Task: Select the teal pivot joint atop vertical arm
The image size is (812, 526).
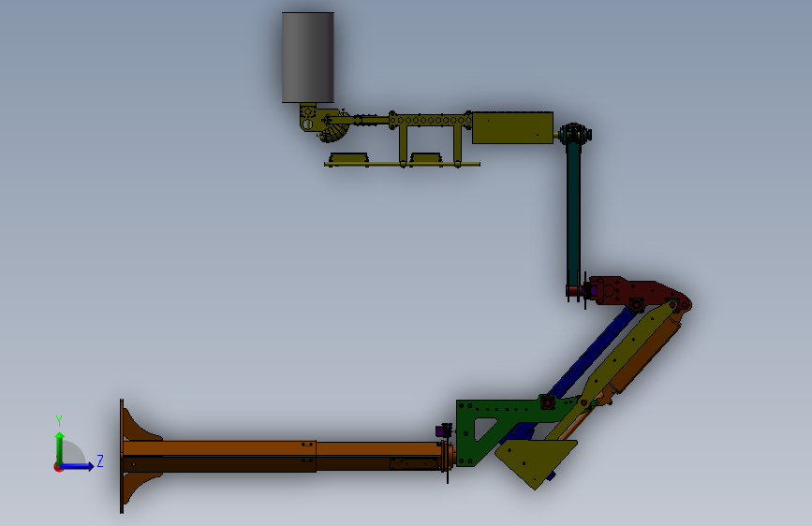Action: [x=574, y=134]
